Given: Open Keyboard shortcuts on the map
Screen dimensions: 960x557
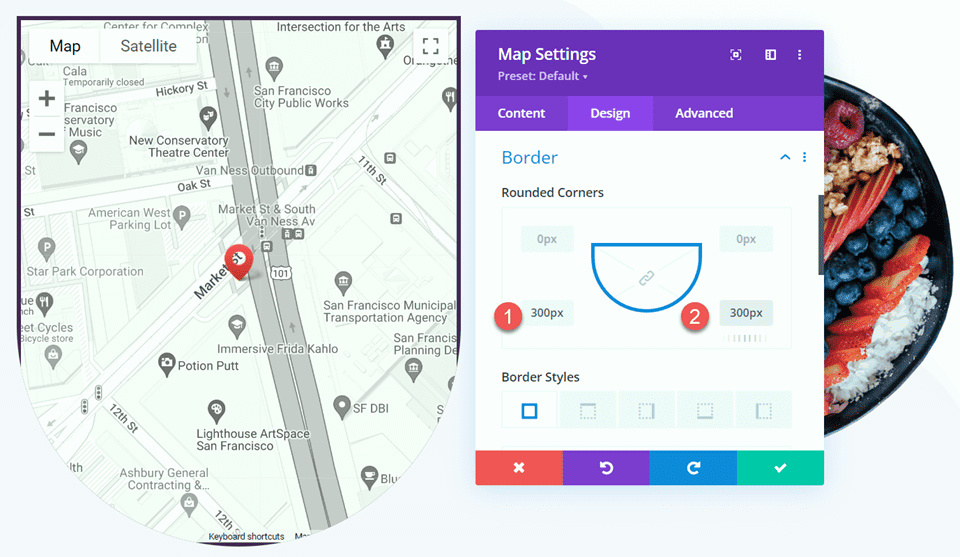Looking at the screenshot, I should 246,537.
